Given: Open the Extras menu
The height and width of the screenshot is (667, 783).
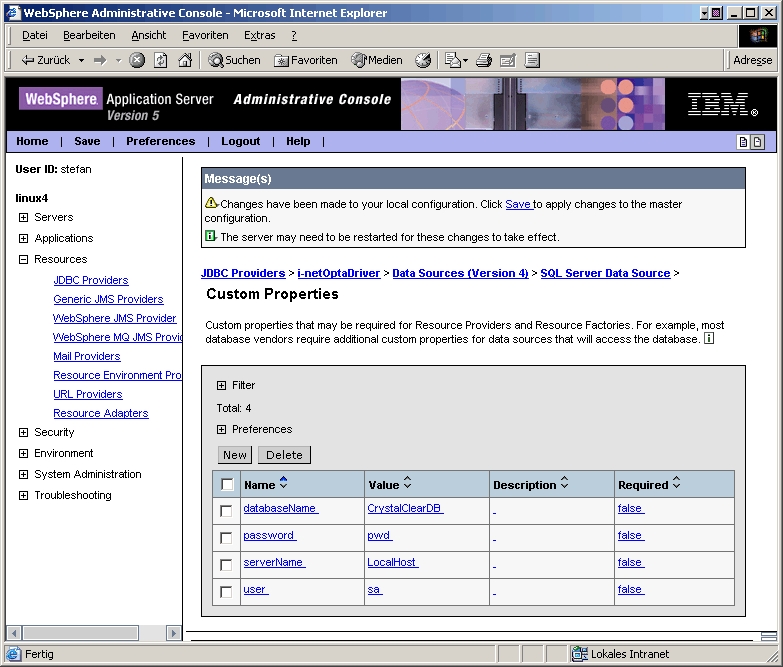Looking at the screenshot, I should (x=260, y=35).
